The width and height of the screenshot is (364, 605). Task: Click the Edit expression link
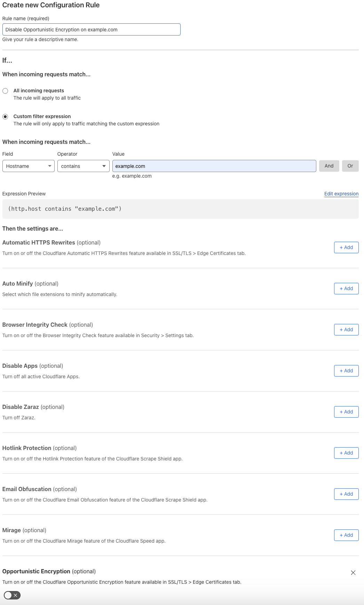(x=341, y=194)
